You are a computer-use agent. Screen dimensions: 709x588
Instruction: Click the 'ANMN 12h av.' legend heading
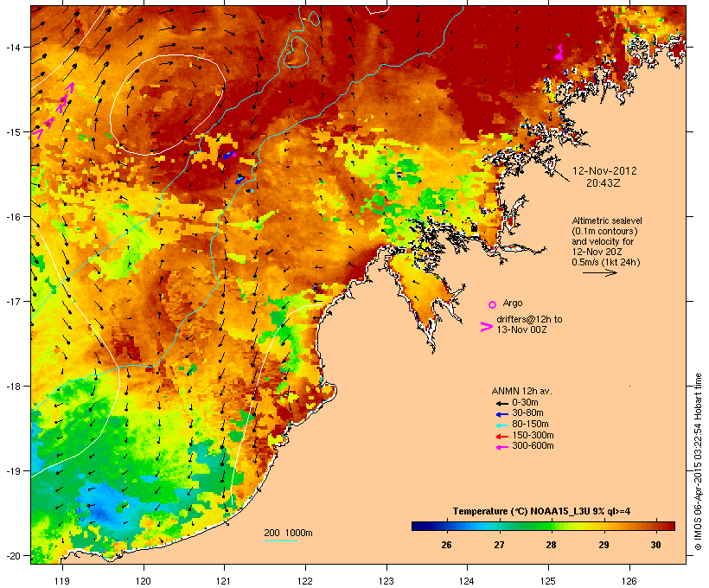pos(521,391)
